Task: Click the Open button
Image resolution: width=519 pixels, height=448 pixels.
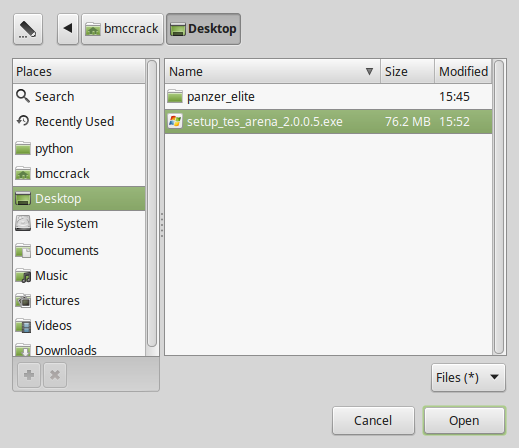Action: coord(464,420)
